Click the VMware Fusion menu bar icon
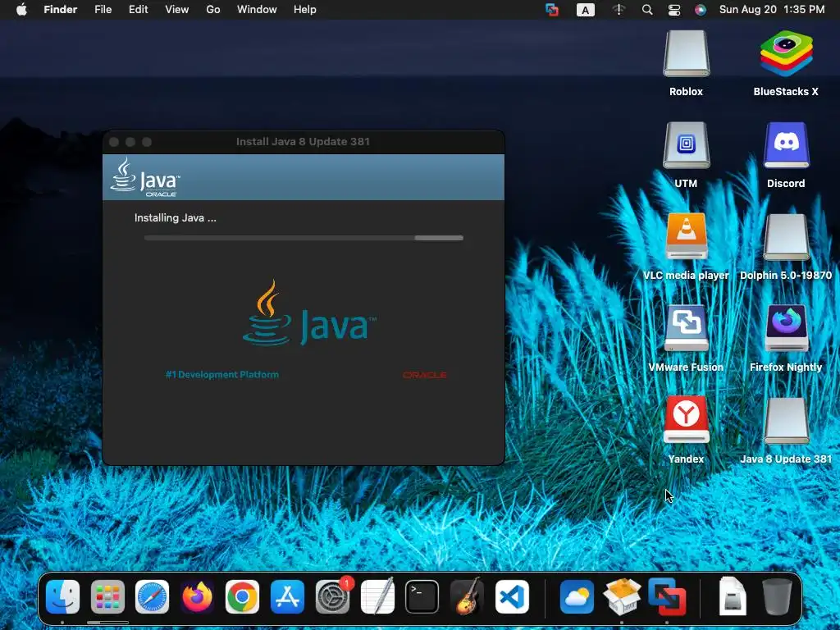 [552, 10]
